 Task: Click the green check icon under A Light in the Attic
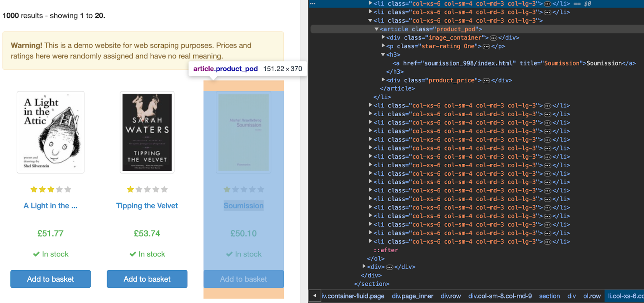pos(36,254)
